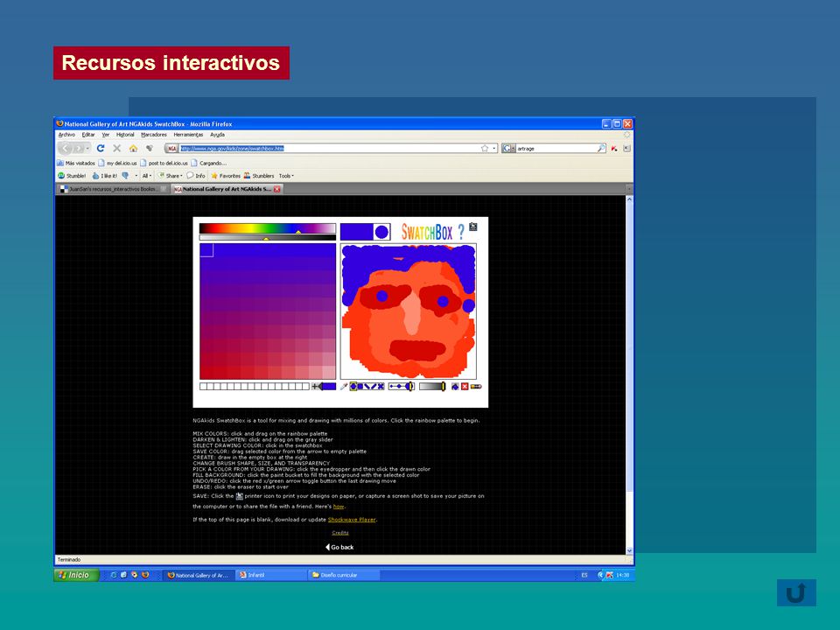Open Stumblers on the StumbleUpon toolbar
This screenshot has height=630, width=840.
tap(259, 176)
